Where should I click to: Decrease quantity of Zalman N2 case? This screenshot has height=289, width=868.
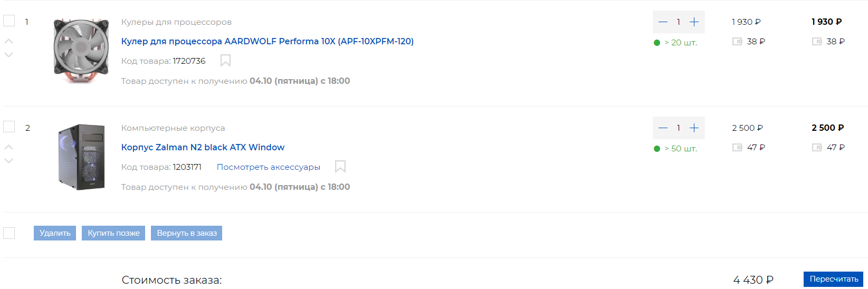[663, 128]
